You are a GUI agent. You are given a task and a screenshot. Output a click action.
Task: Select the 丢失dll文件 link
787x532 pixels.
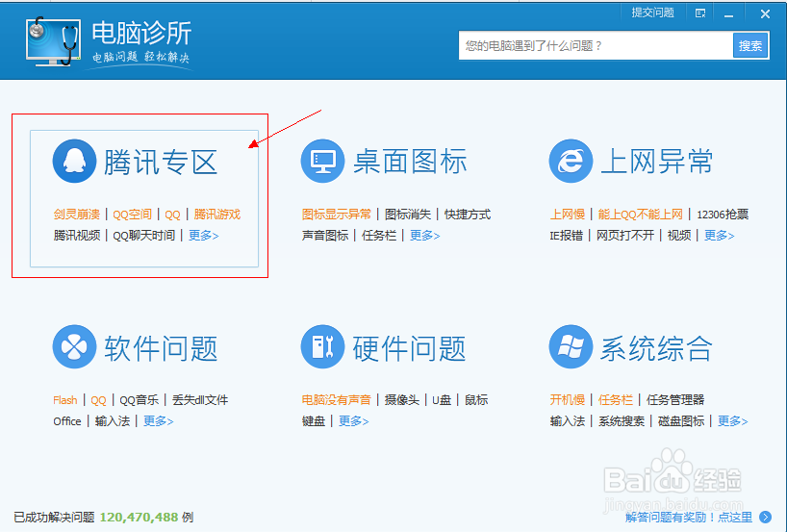(200, 400)
